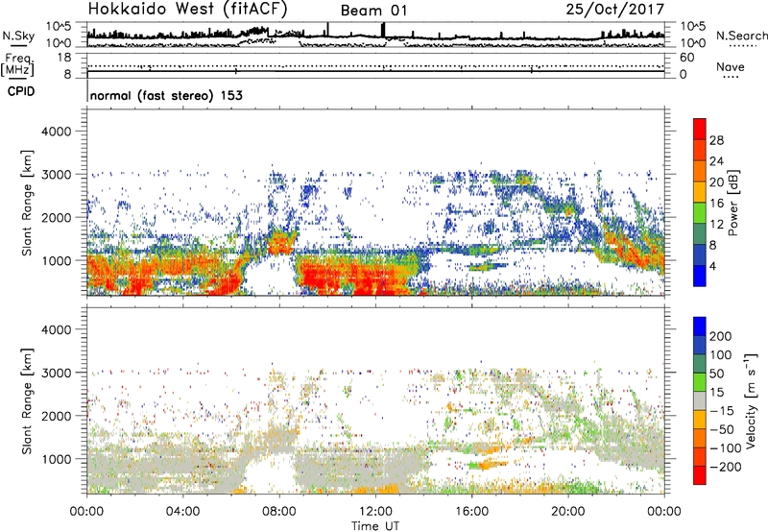The height and width of the screenshot is (532, 768).
Task: Click the -200 tick label on Velocity colorbar
Action: tap(726, 467)
